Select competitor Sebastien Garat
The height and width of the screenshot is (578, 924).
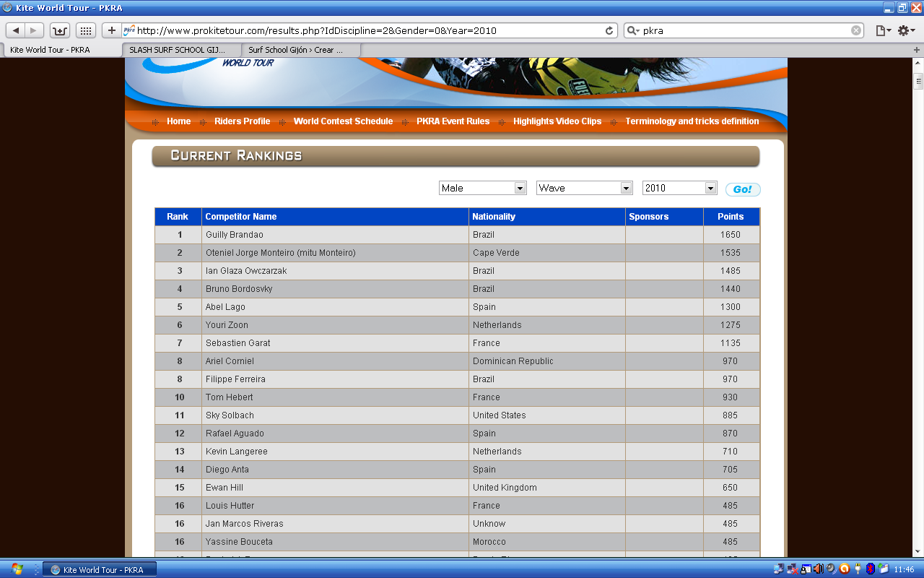(237, 343)
